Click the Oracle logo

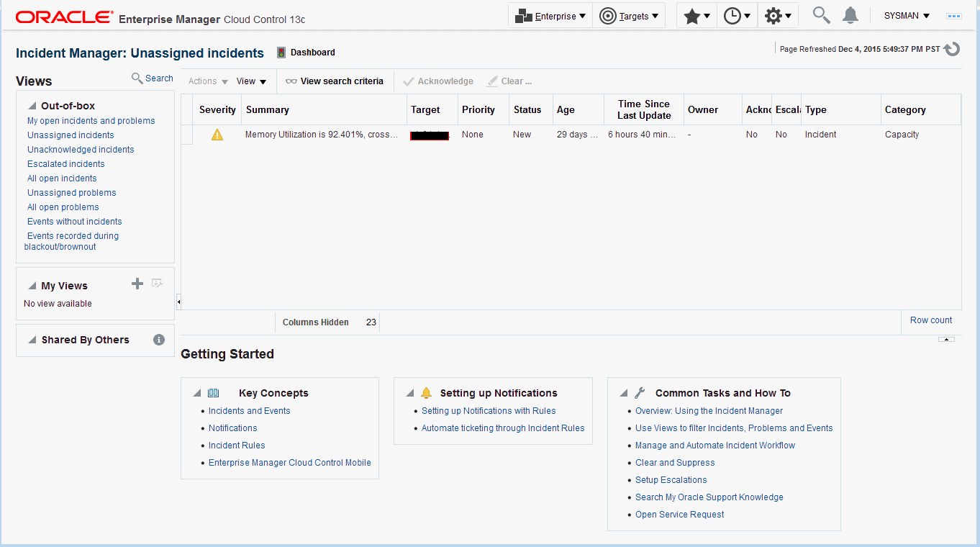[65, 17]
